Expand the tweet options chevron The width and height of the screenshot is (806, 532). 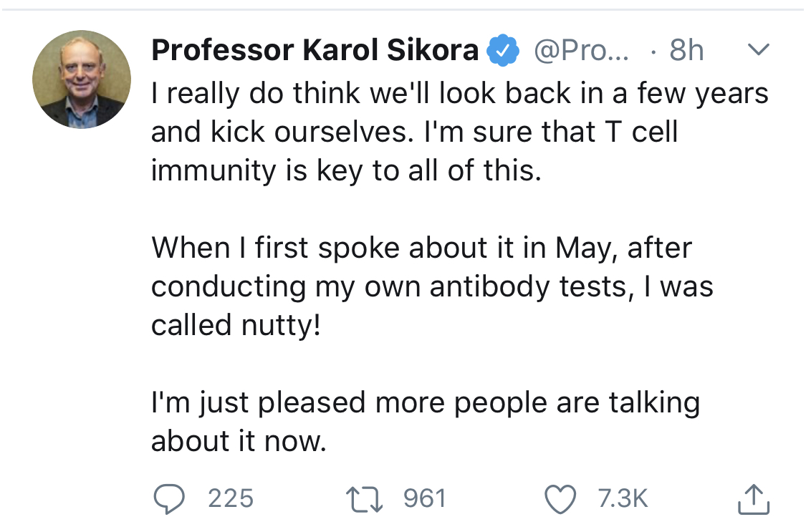pos(758,50)
